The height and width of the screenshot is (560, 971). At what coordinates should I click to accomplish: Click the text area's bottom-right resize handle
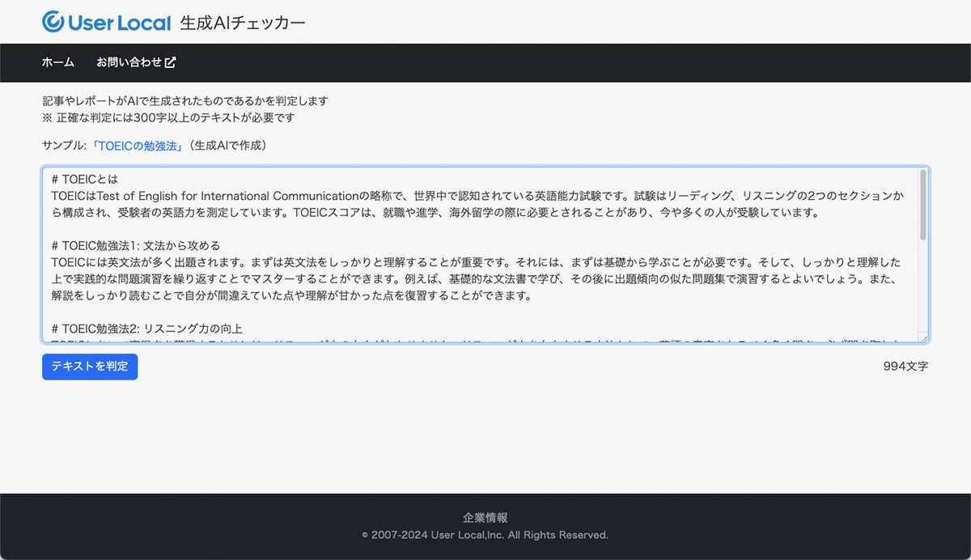coord(923,337)
